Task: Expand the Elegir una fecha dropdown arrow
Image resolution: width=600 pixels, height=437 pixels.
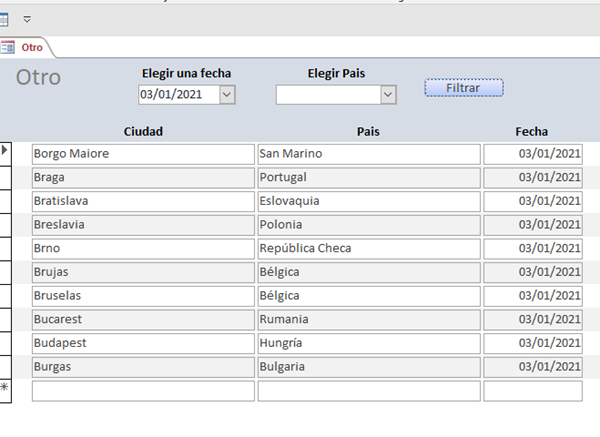Action: point(226,94)
